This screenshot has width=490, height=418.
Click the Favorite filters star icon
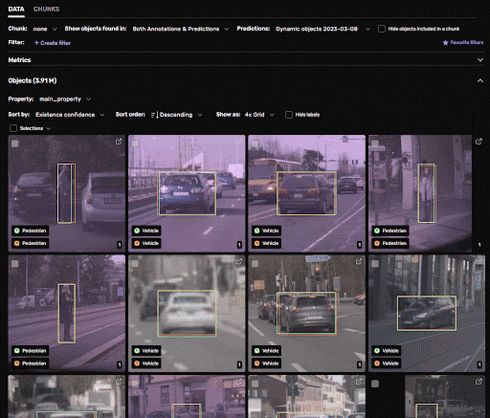(445, 42)
